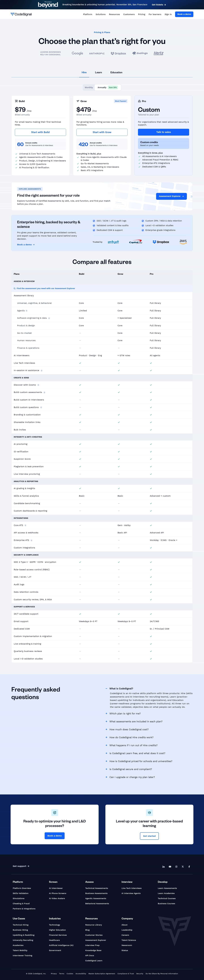Expand 'Which plan is right for me?'
The width and height of the screenshot is (204, 980).
125,714
